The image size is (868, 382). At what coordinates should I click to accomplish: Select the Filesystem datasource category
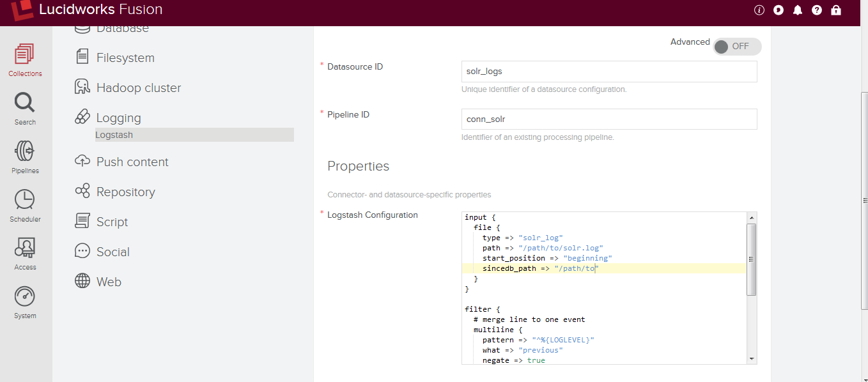click(125, 58)
